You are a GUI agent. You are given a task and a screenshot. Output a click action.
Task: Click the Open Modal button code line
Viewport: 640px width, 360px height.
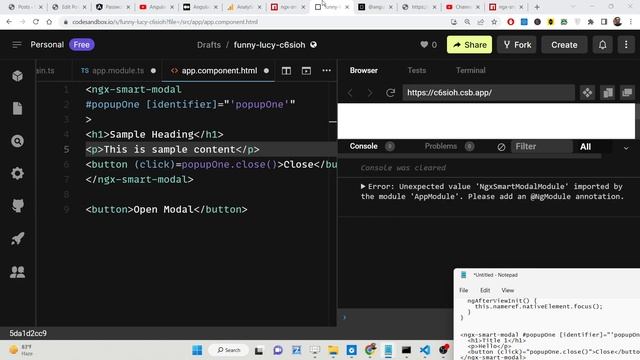click(167, 209)
